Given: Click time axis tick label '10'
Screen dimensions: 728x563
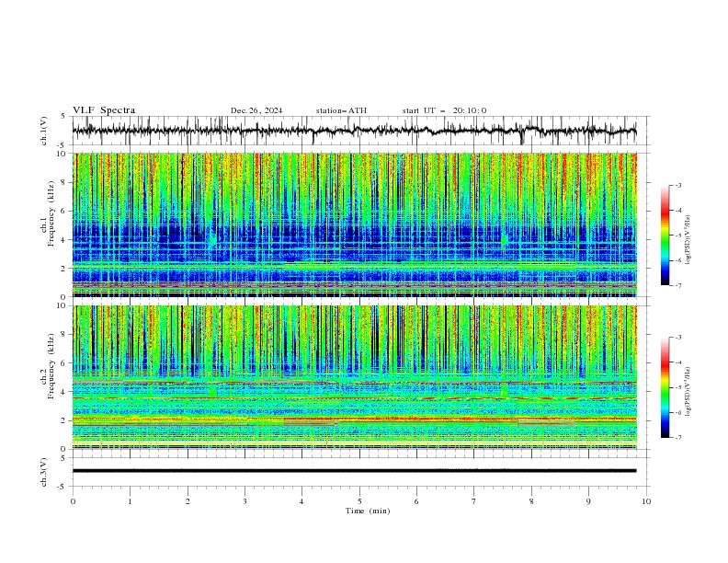Looking at the screenshot, I should click(646, 501).
